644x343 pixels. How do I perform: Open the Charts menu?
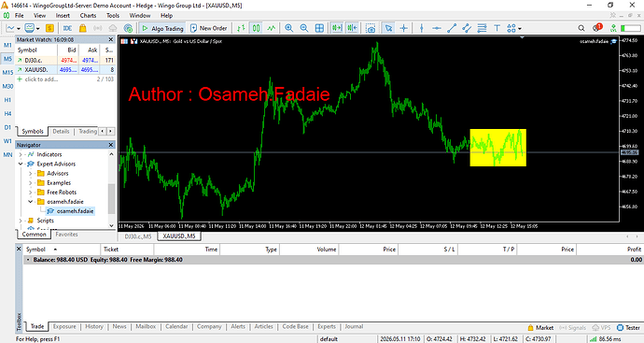tap(88, 16)
